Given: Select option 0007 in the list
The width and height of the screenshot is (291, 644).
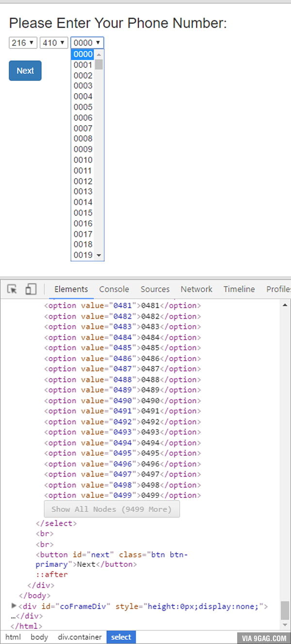Looking at the screenshot, I should pos(83,128).
